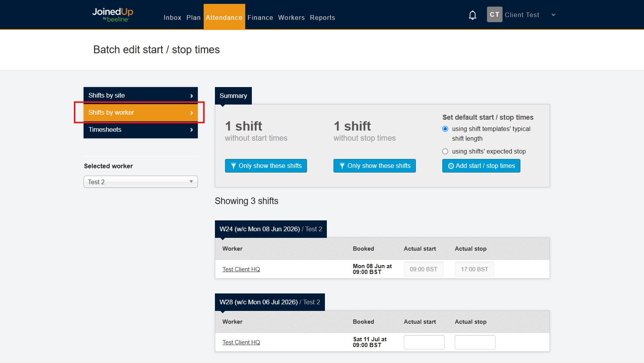Screen dimensions: 644x363
Task: Open Test Client HQ link in W28
Action: 241,342
